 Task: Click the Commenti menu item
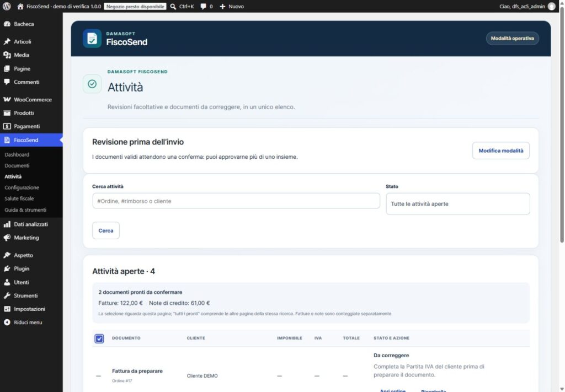31,82
